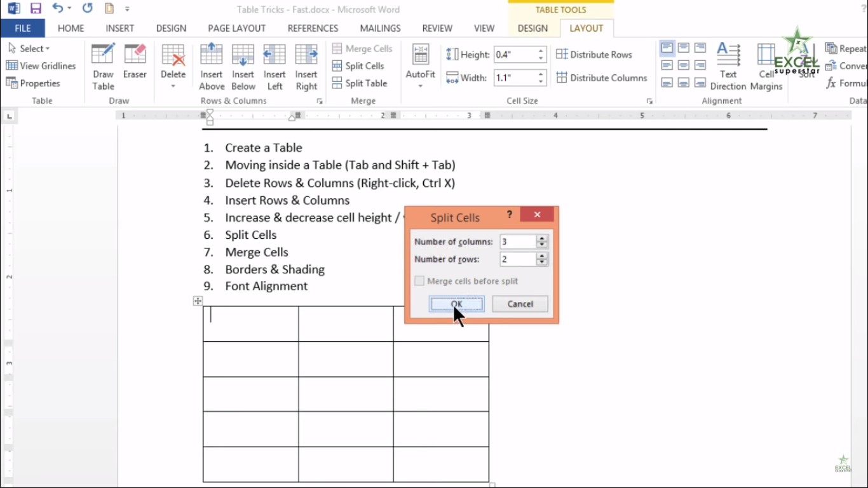Click the ribbon Height value field
The image size is (868, 488).
point(515,55)
